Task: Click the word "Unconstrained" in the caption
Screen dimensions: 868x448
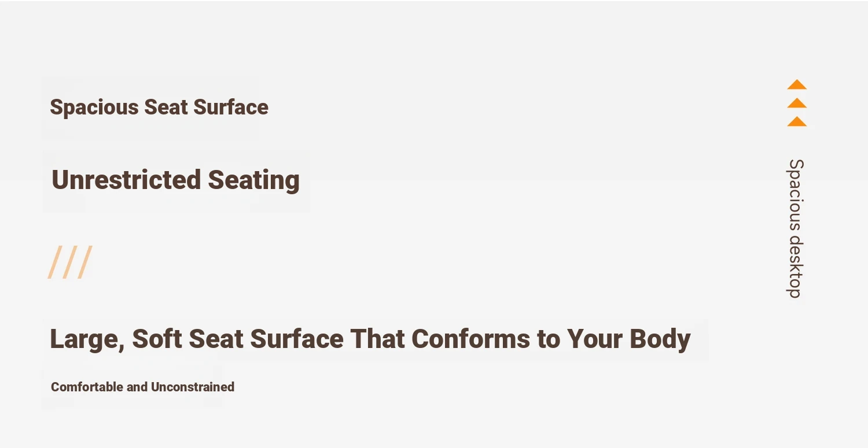Action: [x=192, y=387]
